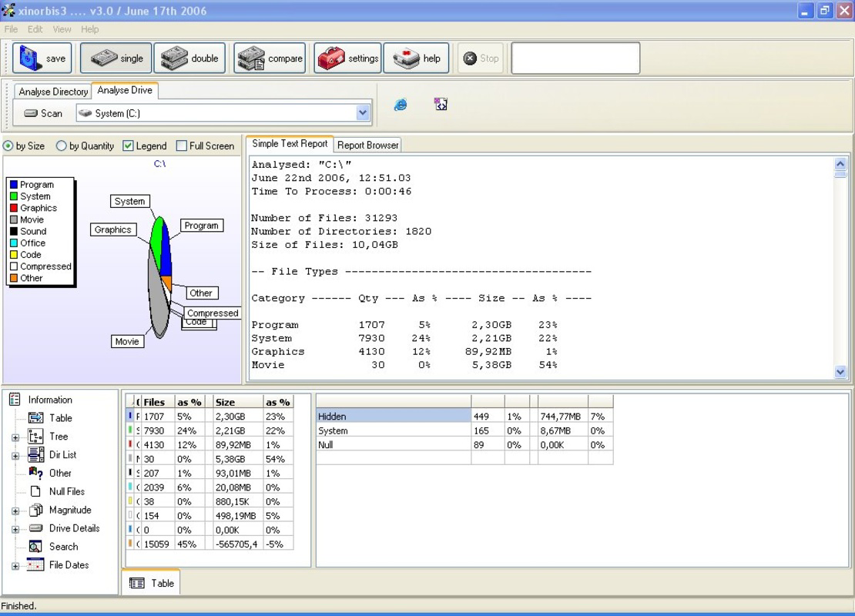Screen dimensions: 855x616
Task: Expand the Tree node
Action: pyautogui.click(x=15, y=437)
